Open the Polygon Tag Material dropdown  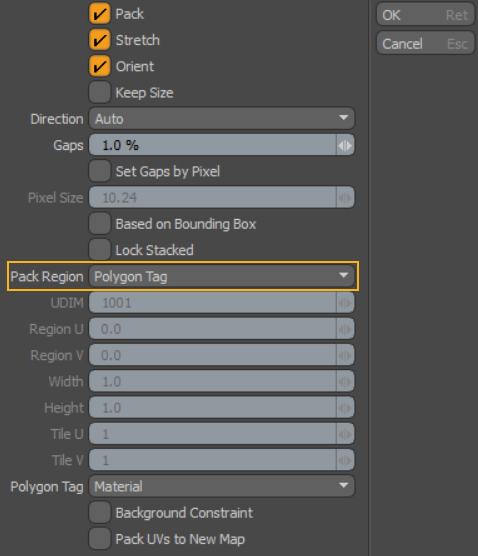222,486
